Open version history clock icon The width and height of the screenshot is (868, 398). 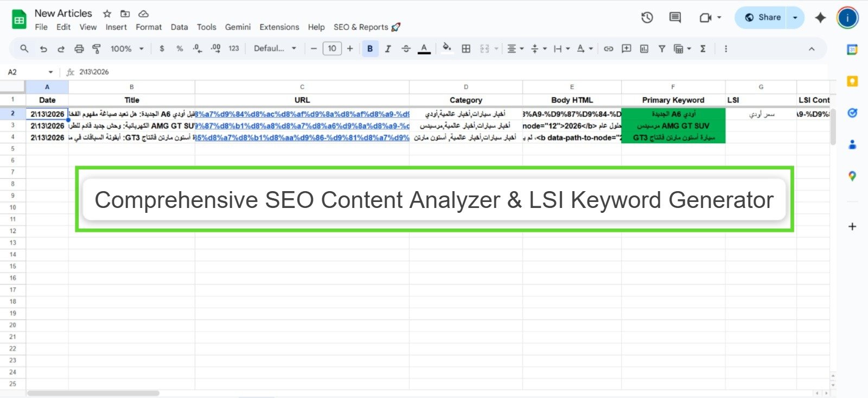(x=647, y=17)
